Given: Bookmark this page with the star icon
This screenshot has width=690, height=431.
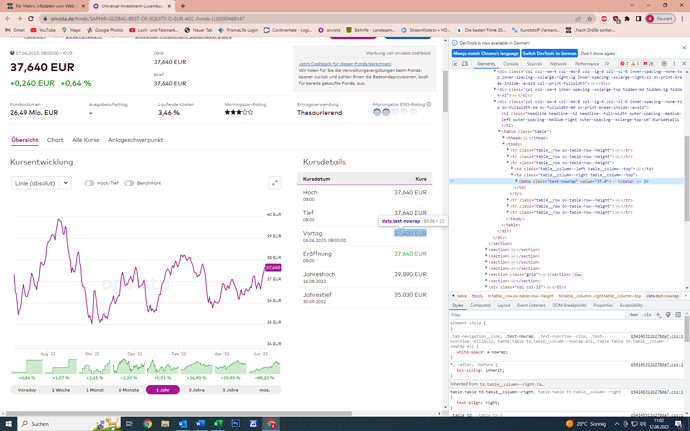Looking at the screenshot, I should [x=590, y=18].
